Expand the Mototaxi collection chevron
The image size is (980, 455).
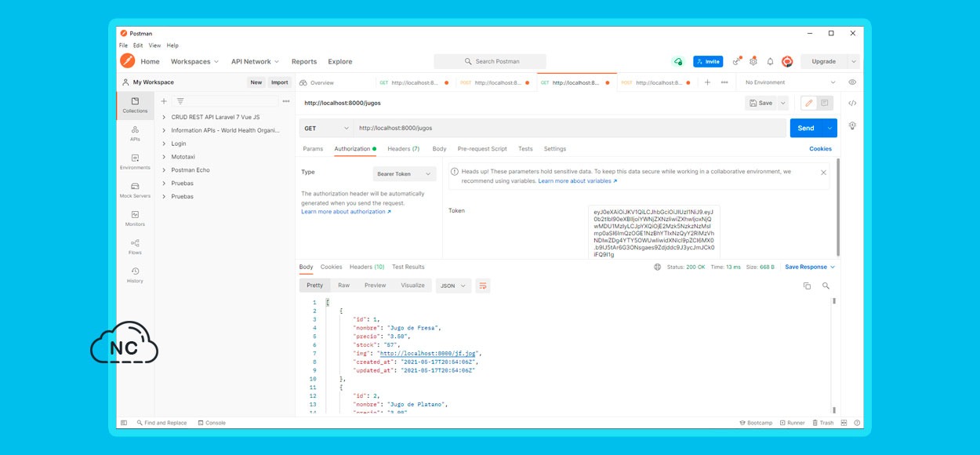pyautogui.click(x=164, y=157)
